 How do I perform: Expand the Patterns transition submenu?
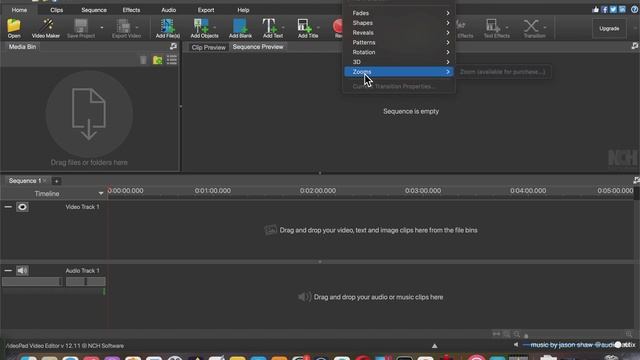(x=399, y=42)
